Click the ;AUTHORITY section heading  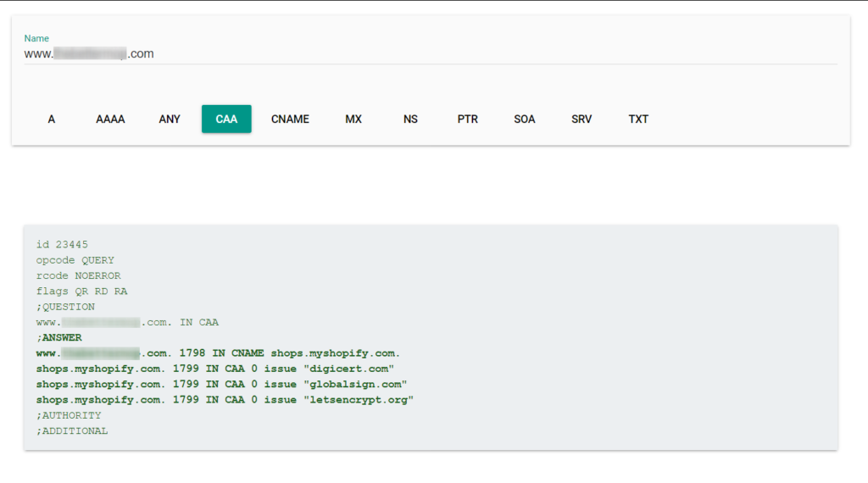click(69, 415)
